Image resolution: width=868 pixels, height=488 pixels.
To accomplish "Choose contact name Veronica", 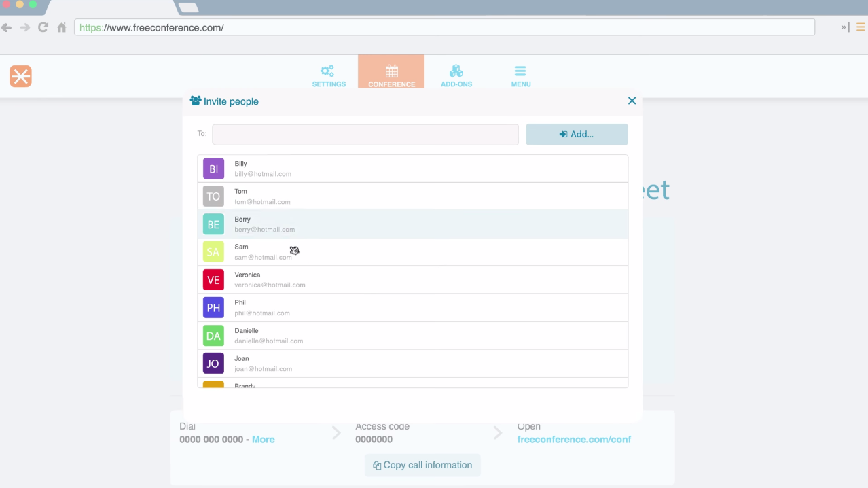I will click(247, 275).
